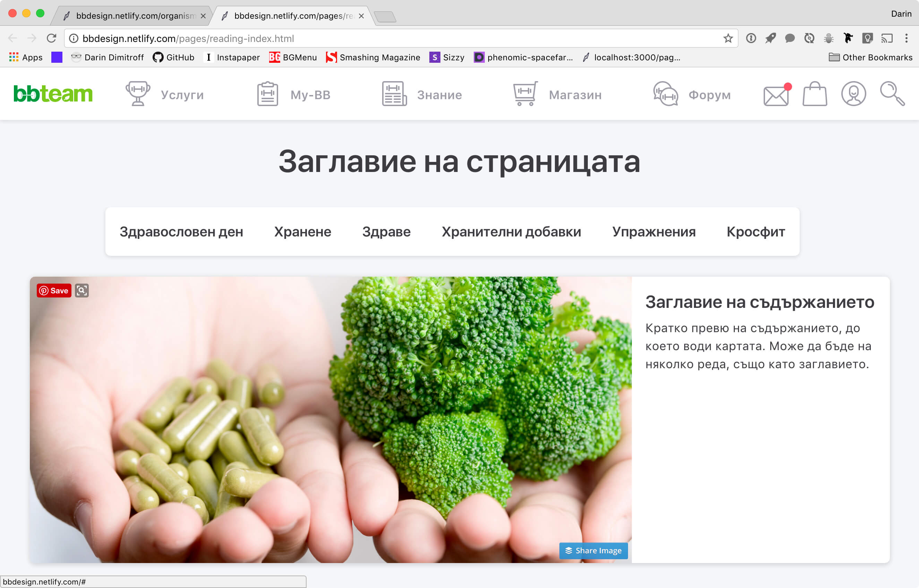This screenshot has width=919, height=588.
Task: Open the Магазин shopping cart icon
Action: pos(525,94)
